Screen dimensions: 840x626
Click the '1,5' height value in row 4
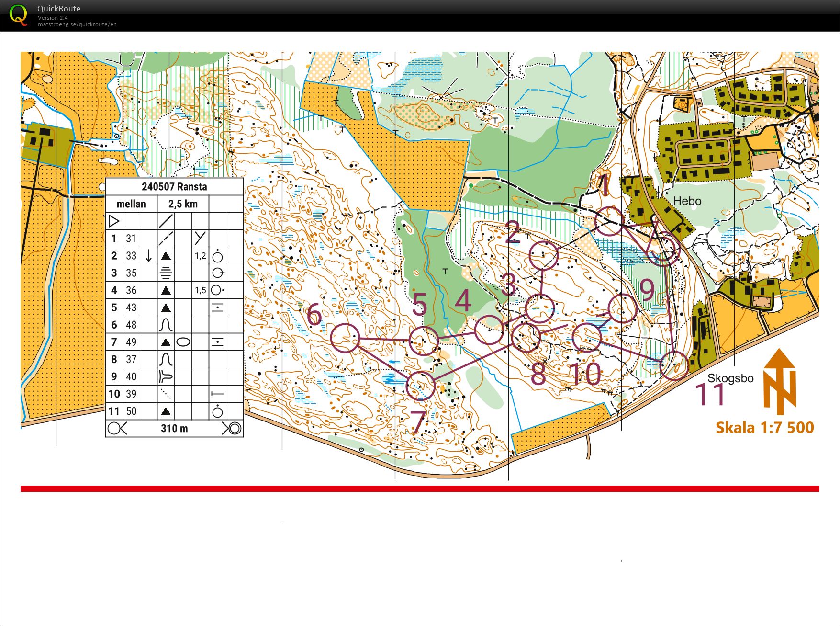point(200,290)
